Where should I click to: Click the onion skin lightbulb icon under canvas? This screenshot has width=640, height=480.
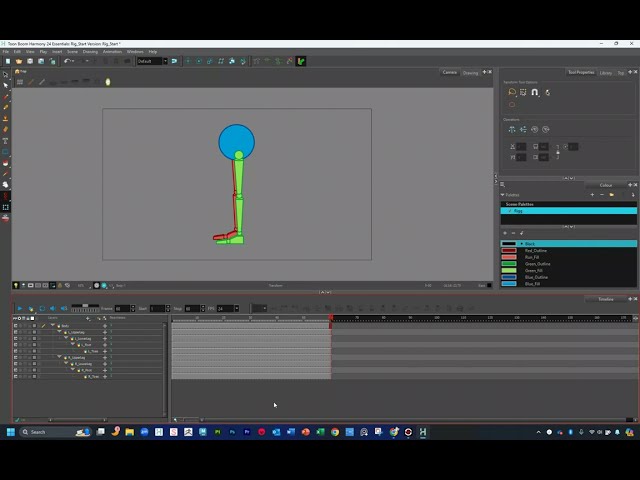pos(16,285)
